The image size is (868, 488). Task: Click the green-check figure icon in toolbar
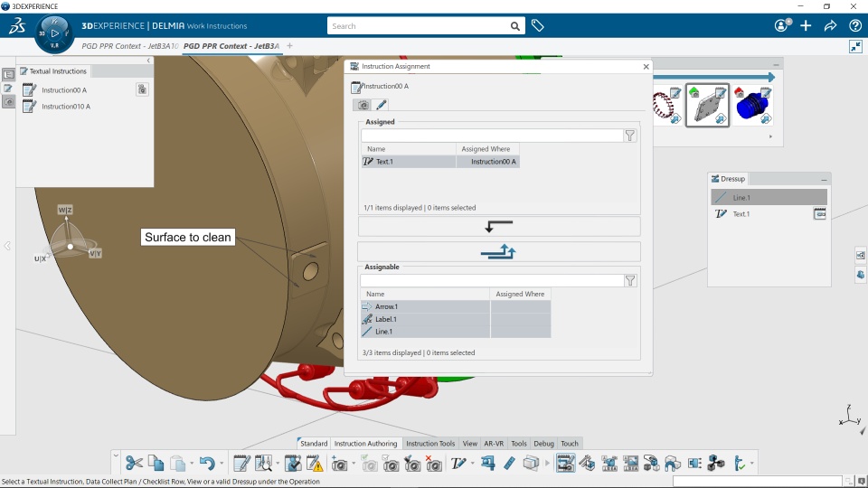coord(741,463)
